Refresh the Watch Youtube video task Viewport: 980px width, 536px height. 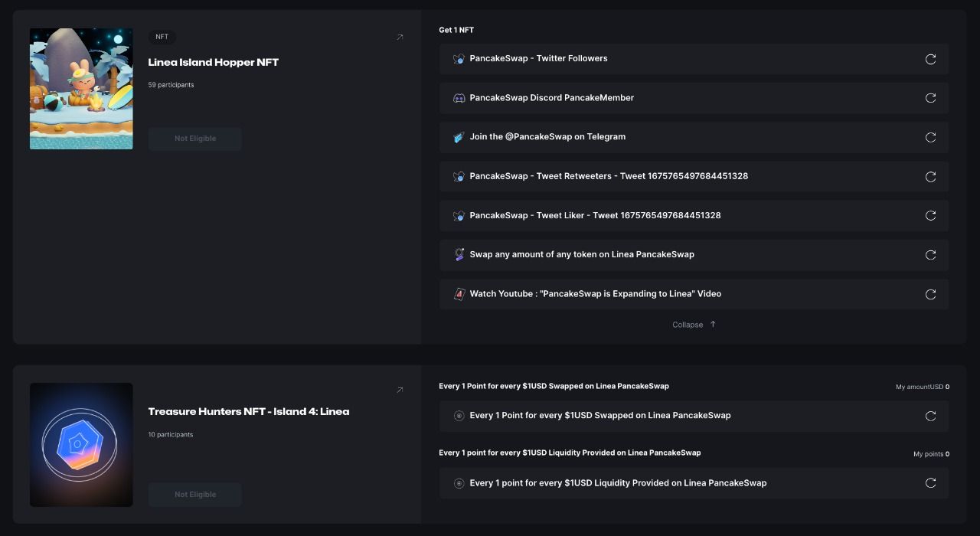[x=930, y=294]
